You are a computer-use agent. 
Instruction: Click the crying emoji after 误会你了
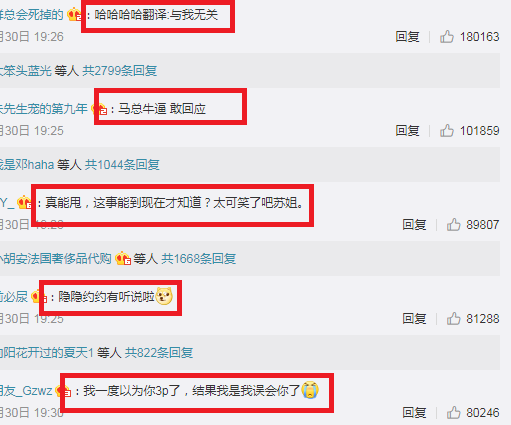coord(310,390)
